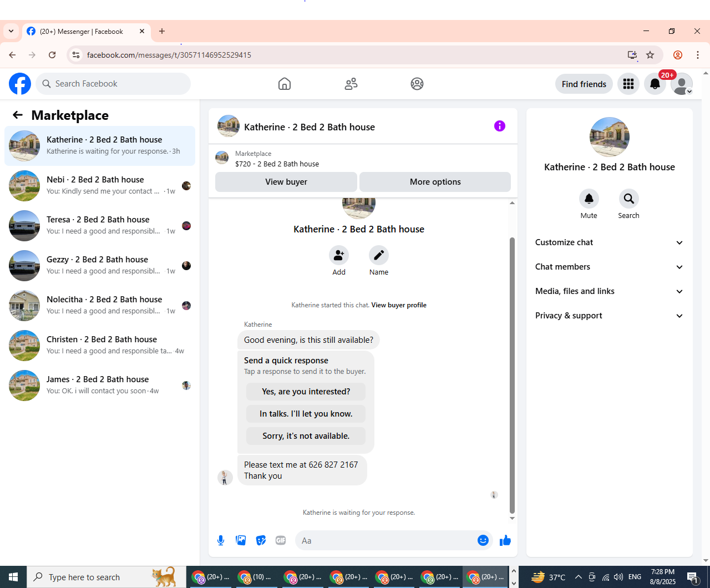
Task: Click the Find friends button
Action: pyautogui.click(x=584, y=84)
